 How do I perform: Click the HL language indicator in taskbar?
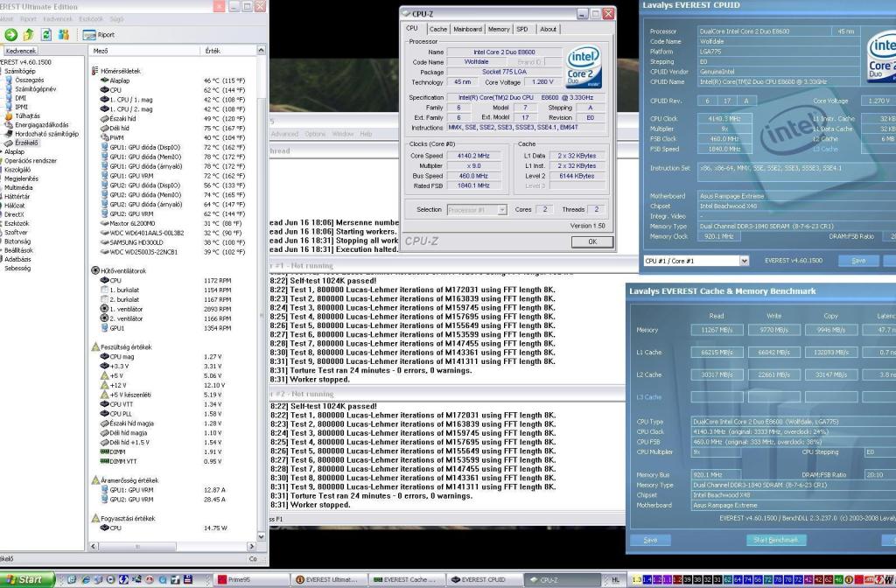[615, 579]
